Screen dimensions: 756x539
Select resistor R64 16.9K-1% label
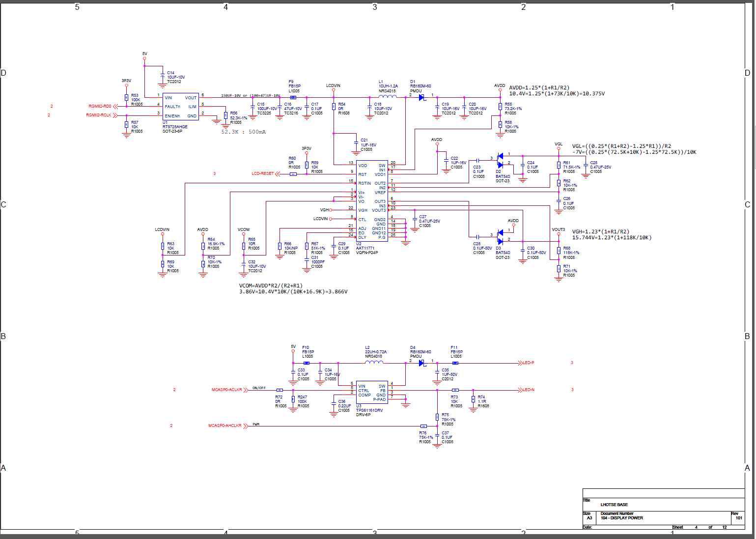pos(216,244)
